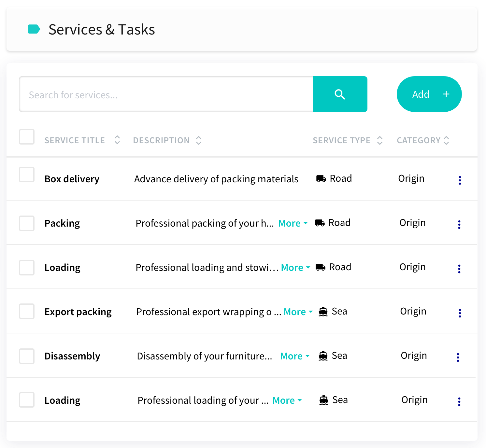Click Origin category in Disassembly row
486x448 pixels.
point(414,356)
